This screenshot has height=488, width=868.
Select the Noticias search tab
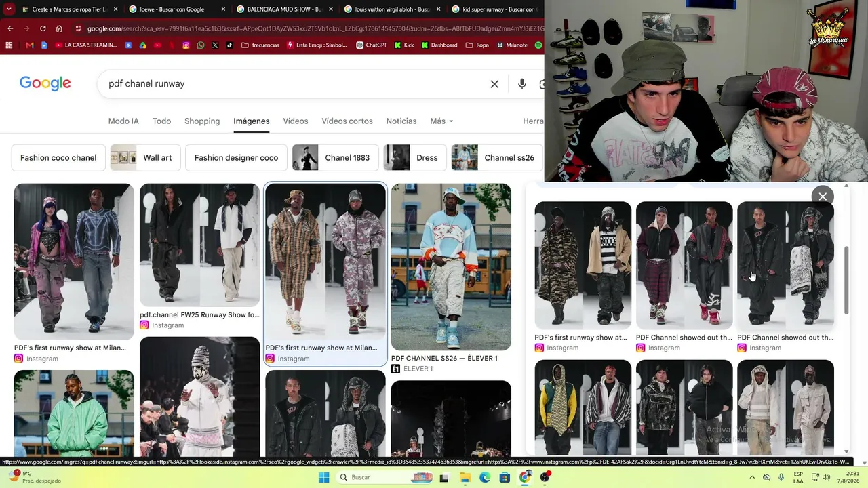click(401, 121)
